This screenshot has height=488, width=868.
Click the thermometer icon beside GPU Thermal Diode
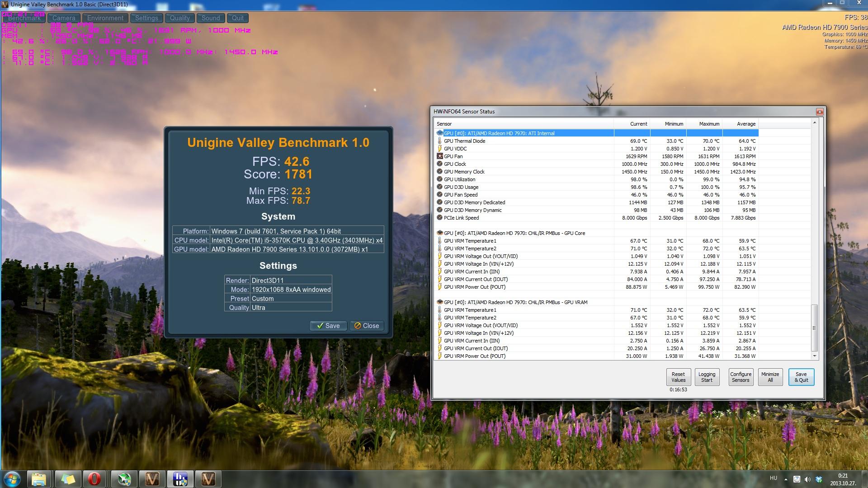tap(439, 141)
